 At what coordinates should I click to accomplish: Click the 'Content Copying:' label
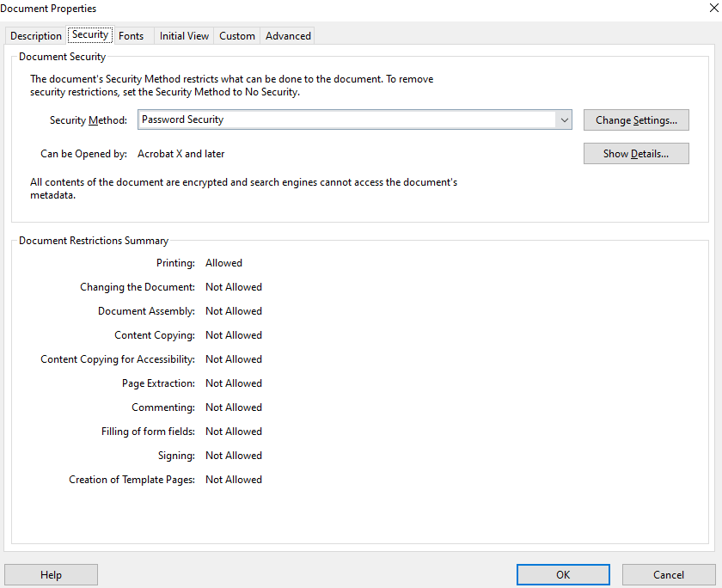tap(155, 335)
